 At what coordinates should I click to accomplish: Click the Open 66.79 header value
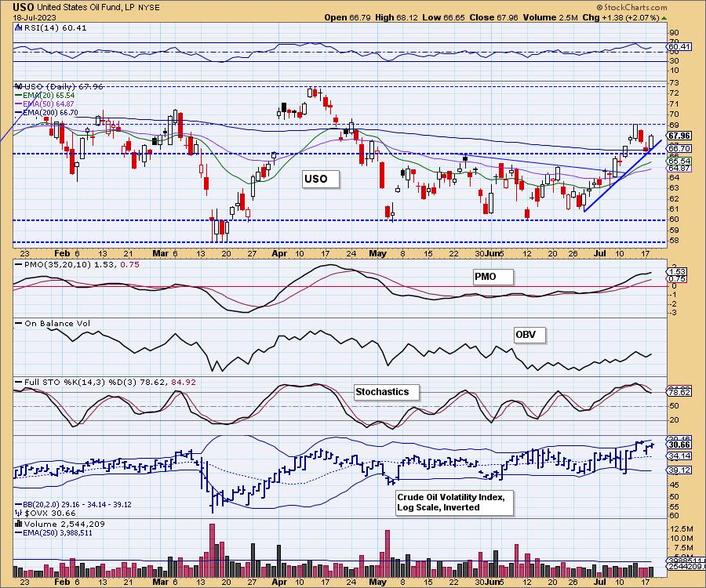pyautogui.click(x=348, y=17)
